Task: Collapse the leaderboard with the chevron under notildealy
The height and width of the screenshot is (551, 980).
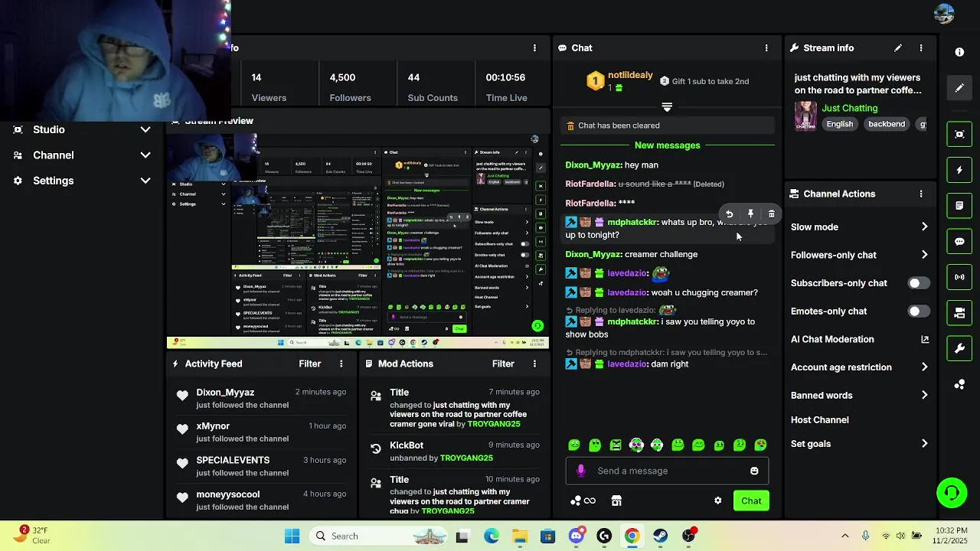Action: pyautogui.click(x=667, y=107)
